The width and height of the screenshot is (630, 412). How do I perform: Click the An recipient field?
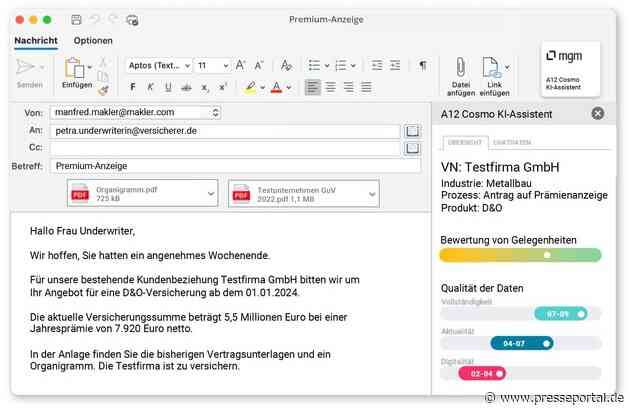coord(225,131)
